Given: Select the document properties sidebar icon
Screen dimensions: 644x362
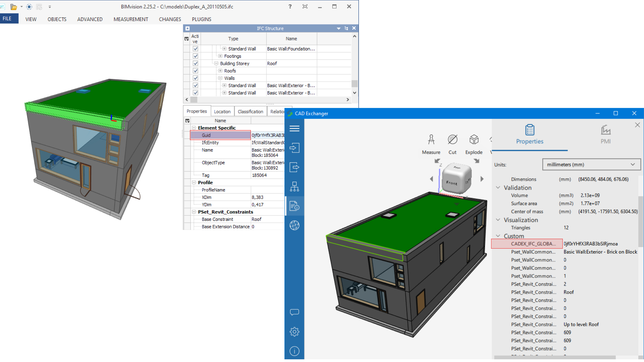Looking at the screenshot, I should click(294, 206).
